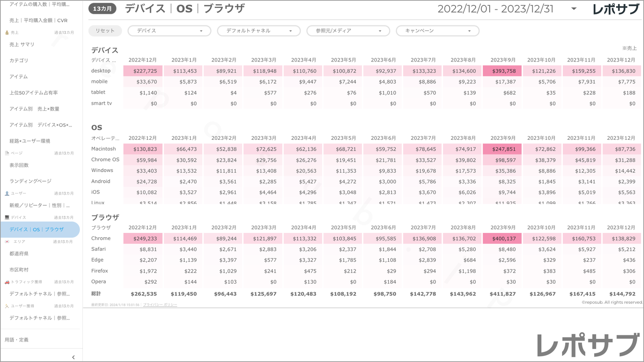The width and height of the screenshot is (644, 362).
Task: Click the user icon beside ユーザー
Action: 7,194
